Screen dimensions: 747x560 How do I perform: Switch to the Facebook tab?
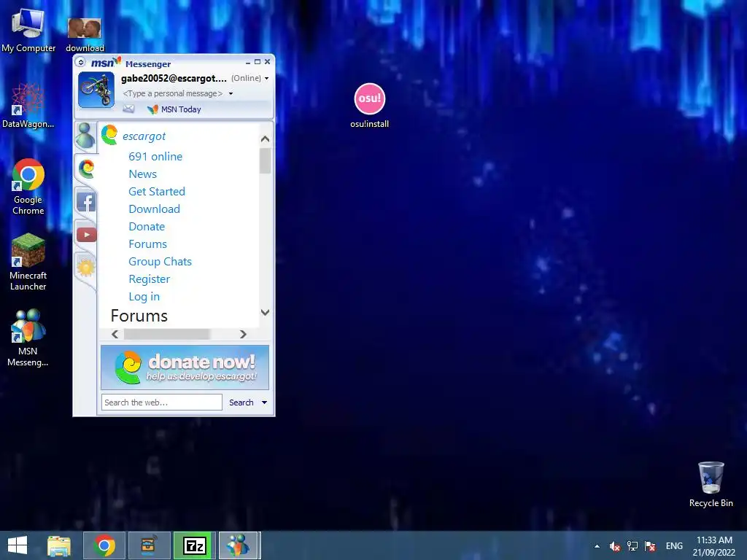tap(86, 202)
